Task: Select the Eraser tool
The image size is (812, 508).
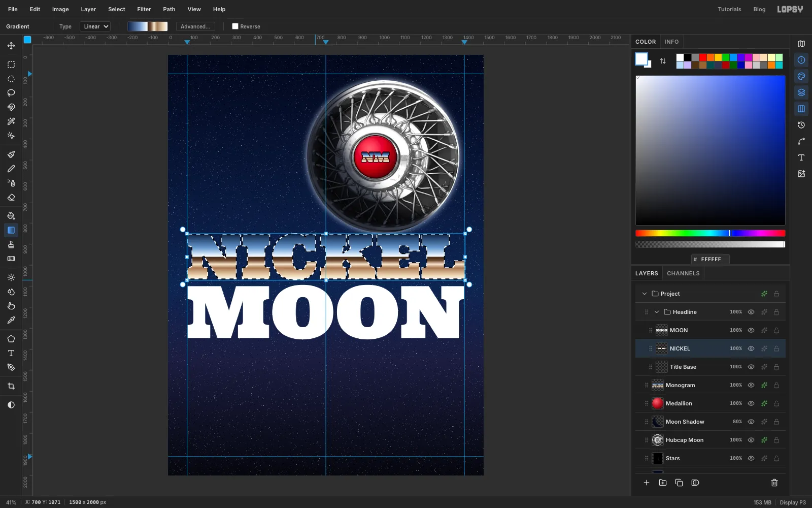Action: pyautogui.click(x=11, y=197)
